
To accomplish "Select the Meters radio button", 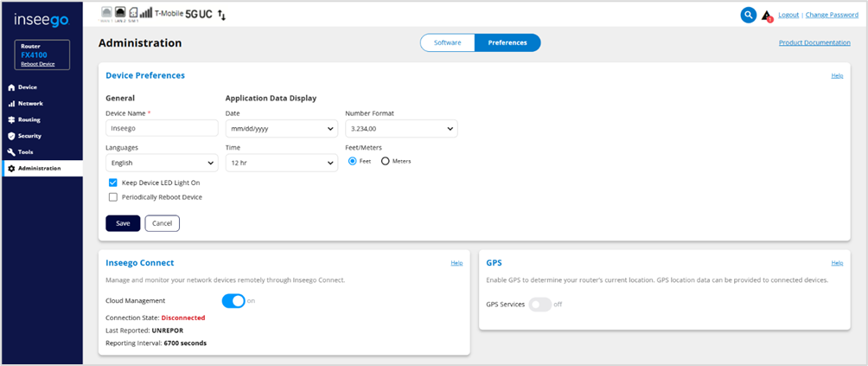I will 386,161.
